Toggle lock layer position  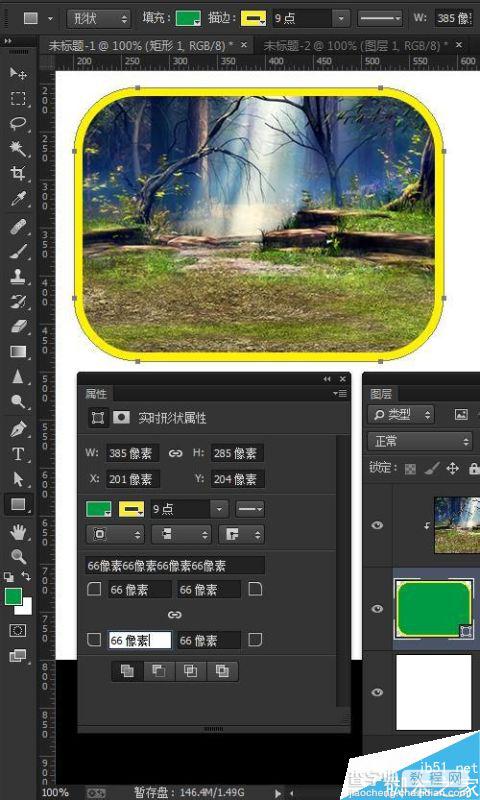(x=452, y=469)
